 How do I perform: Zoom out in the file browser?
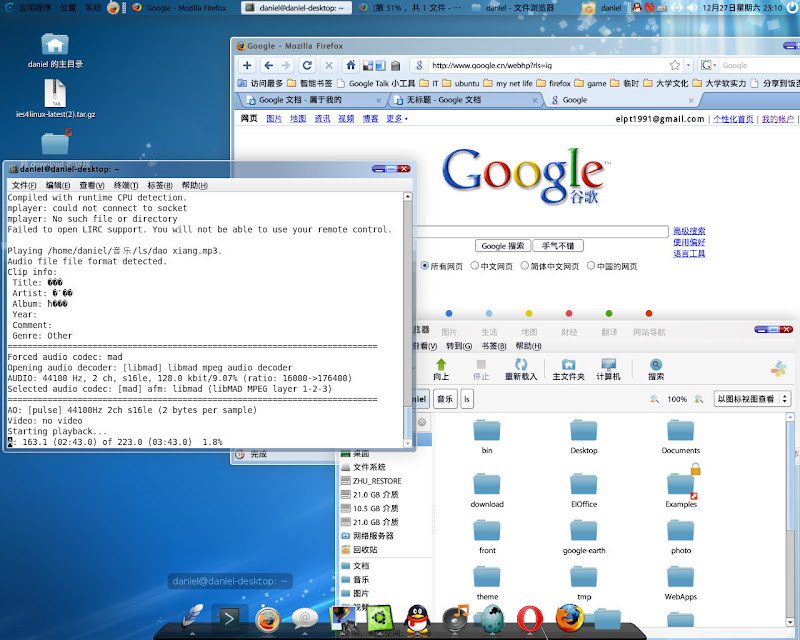click(x=655, y=399)
